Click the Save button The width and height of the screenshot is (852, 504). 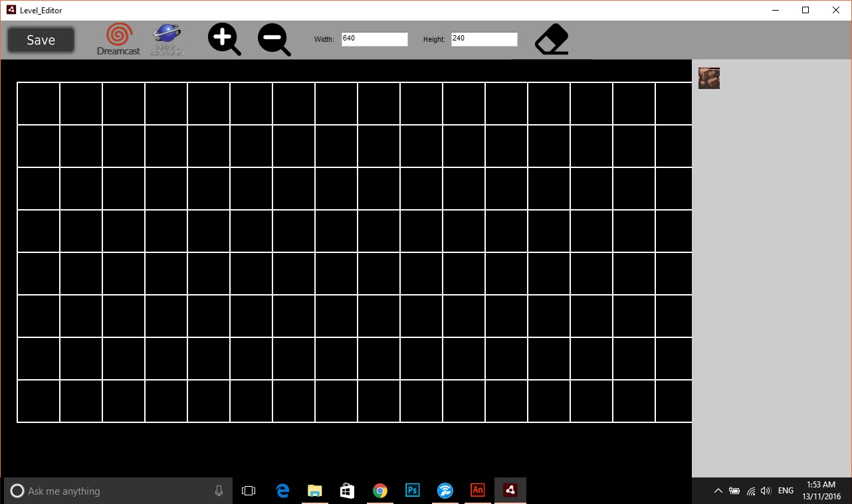41,40
